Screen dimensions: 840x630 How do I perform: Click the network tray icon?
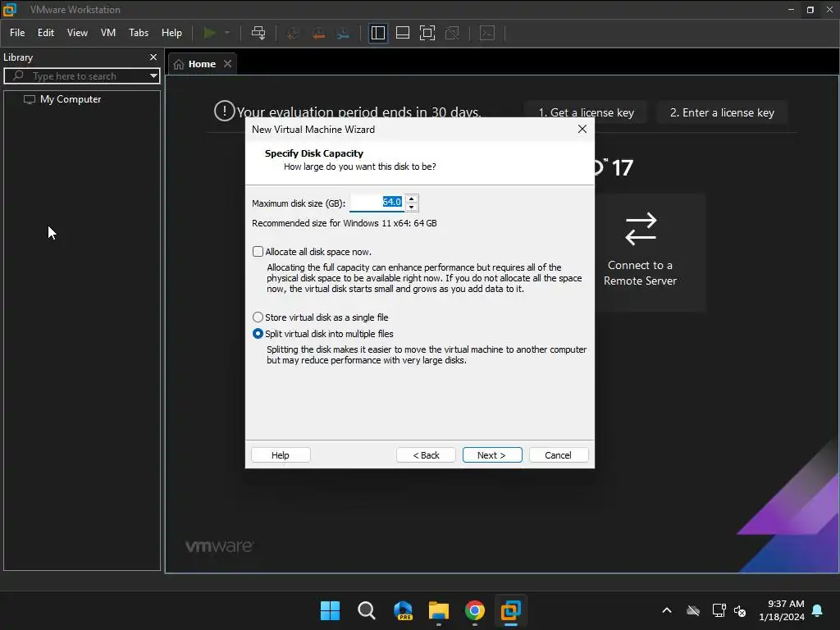point(719,610)
